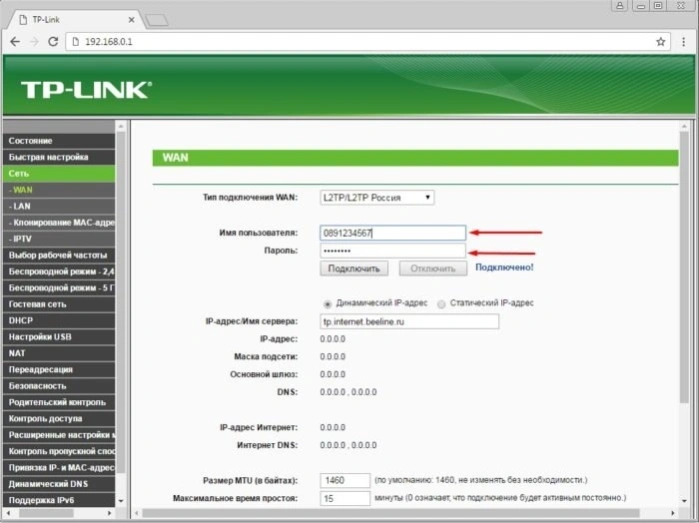Select Статический IP-адрес radio button
The height and width of the screenshot is (523, 699).
441,304
